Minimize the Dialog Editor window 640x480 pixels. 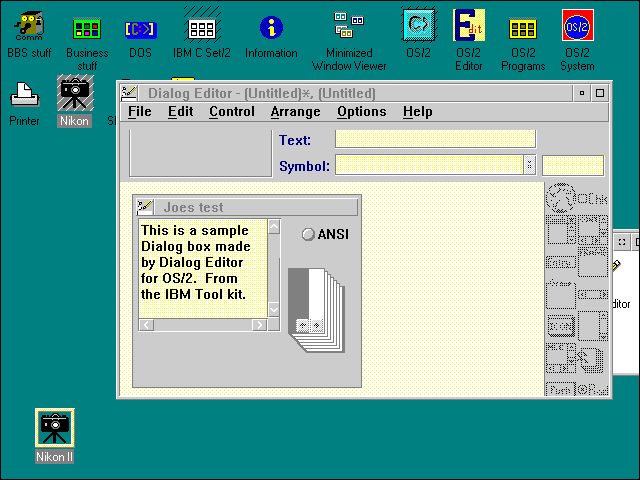tap(582, 93)
